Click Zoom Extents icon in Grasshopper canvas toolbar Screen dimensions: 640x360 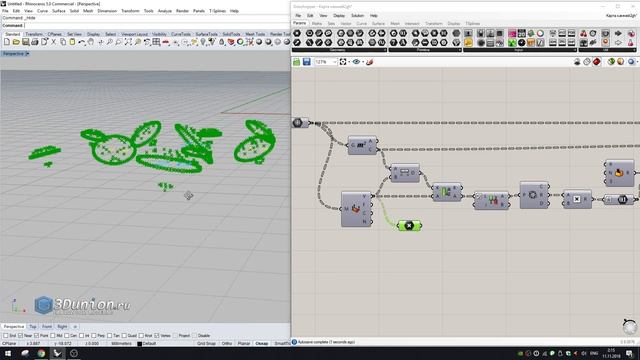tap(343, 62)
